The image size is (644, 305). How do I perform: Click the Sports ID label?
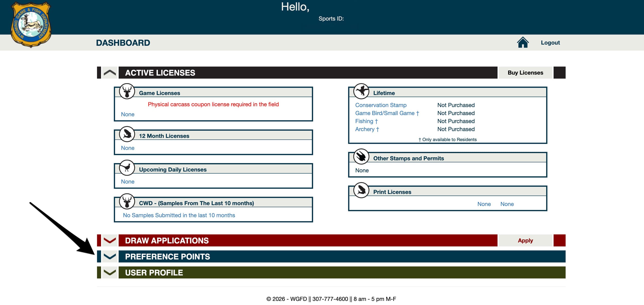[x=331, y=19]
